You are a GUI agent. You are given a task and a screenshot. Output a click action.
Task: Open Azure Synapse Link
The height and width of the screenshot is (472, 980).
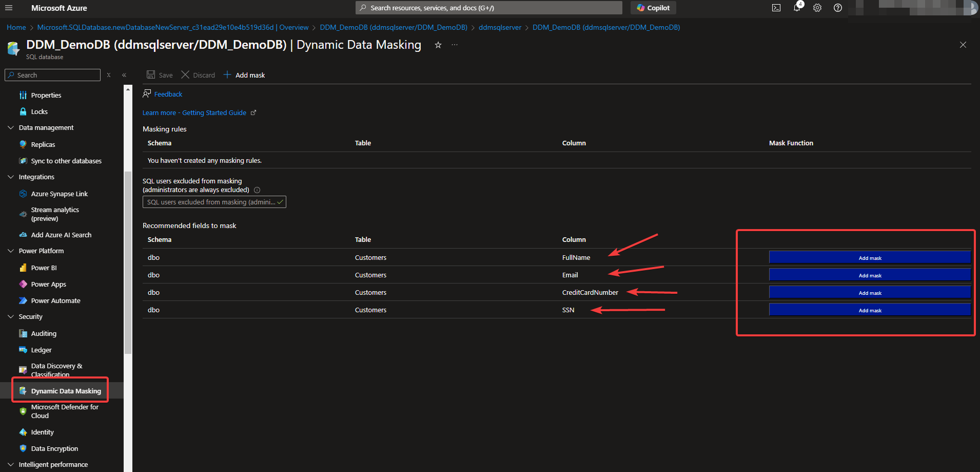[x=59, y=194]
